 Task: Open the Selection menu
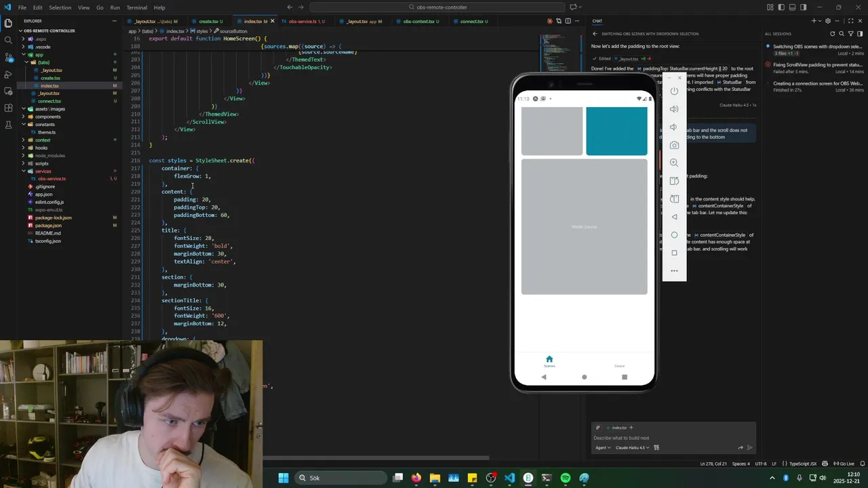coord(60,7)
